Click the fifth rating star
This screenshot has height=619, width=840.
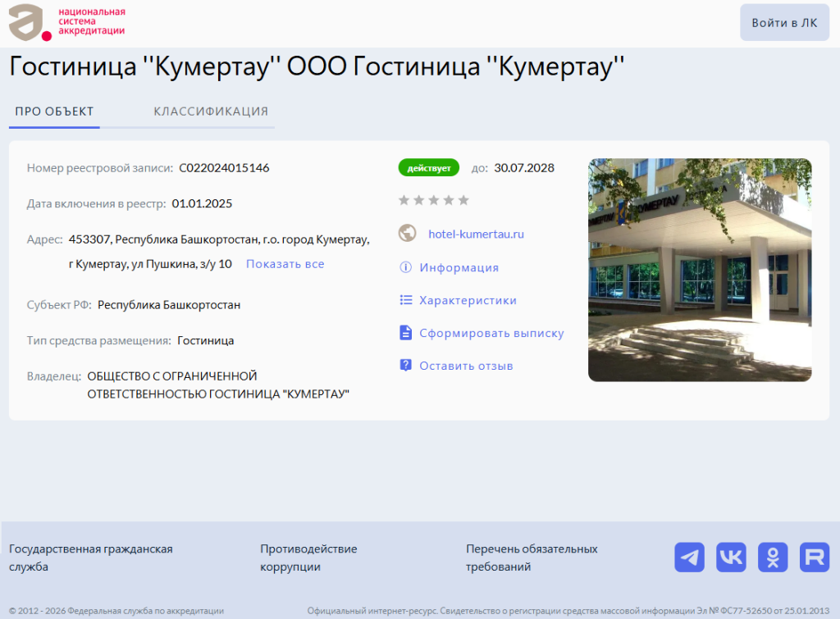pos(464,200)
